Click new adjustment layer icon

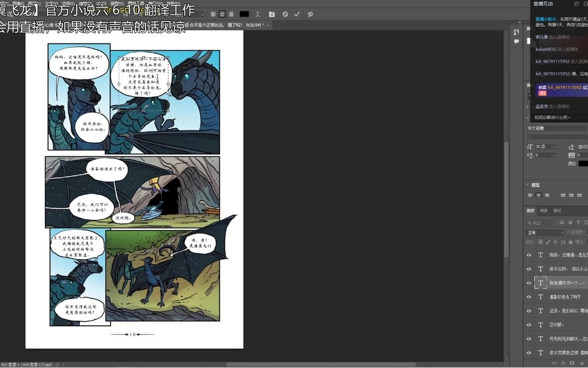582,363
